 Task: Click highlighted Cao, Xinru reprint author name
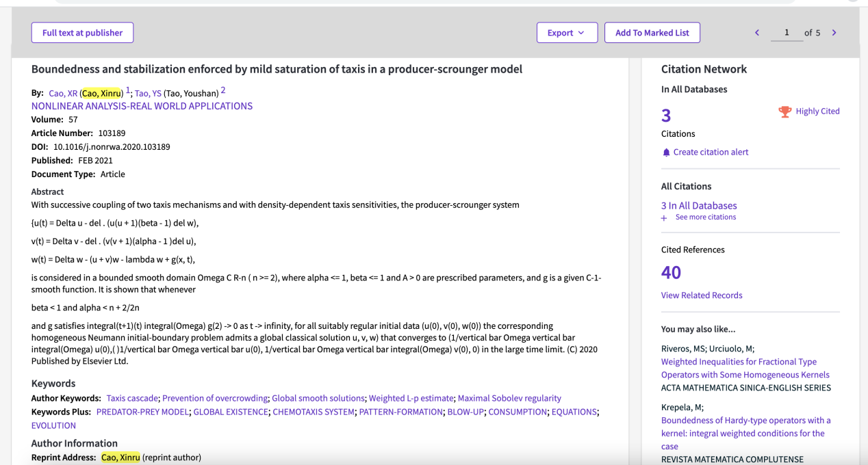(120, 457)
